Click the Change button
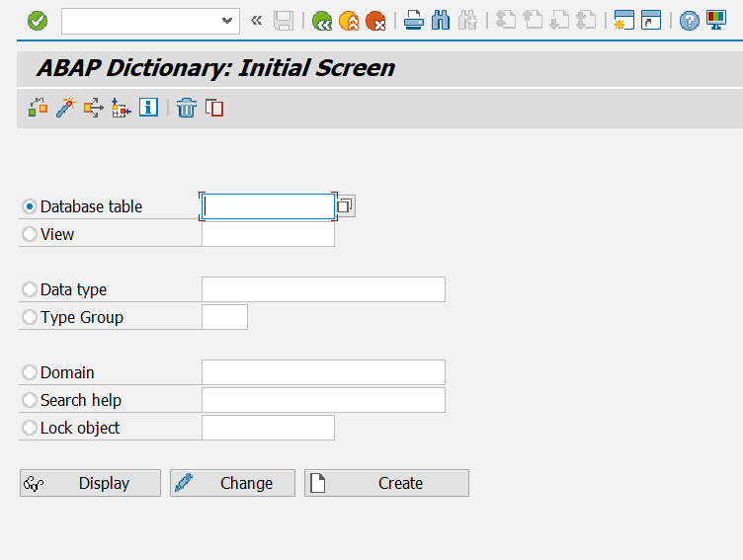The image size is (743, 560). (x=232, y=483)
